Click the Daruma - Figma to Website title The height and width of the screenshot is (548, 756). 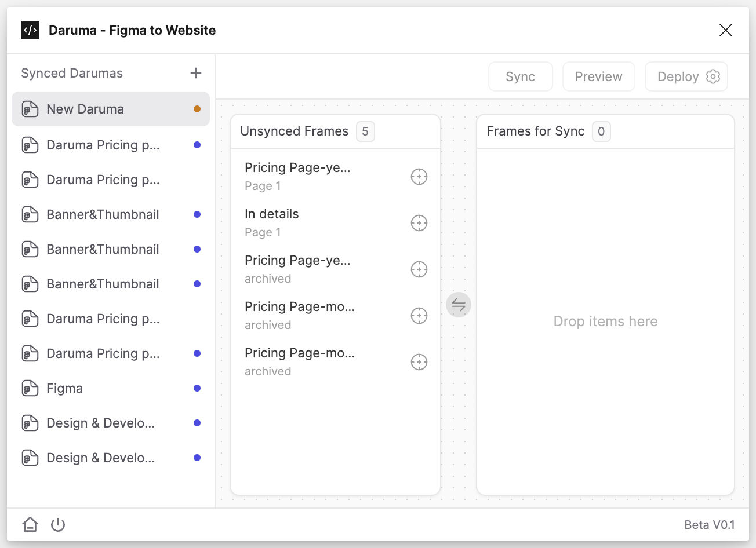pyautogui.click(x=132, y=30)
